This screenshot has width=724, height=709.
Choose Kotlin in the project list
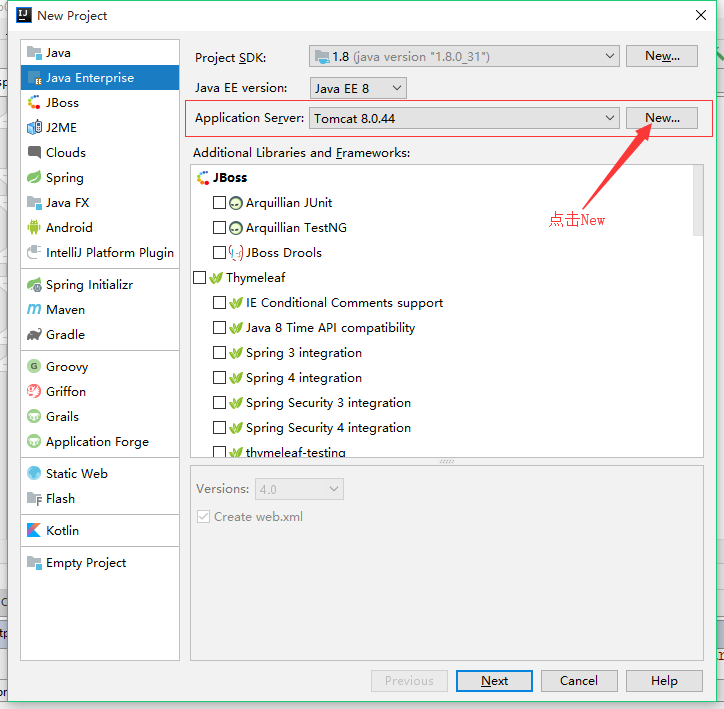point(100,530)
